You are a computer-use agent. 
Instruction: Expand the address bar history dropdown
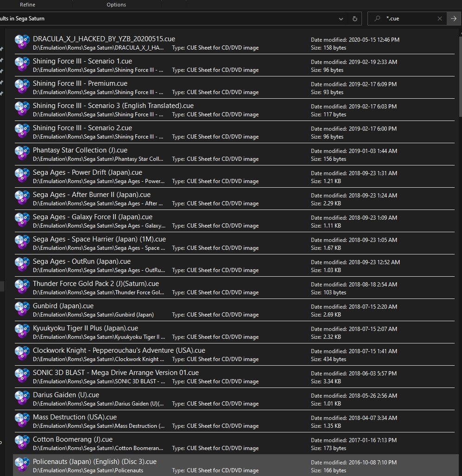click(x=341, y=19)
